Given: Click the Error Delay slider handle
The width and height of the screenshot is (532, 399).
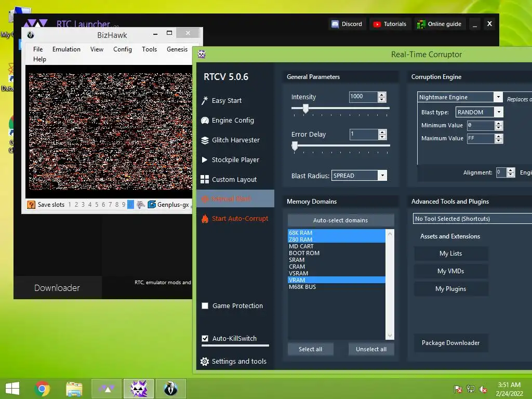Looking at the screenshot, I should 295,146.
